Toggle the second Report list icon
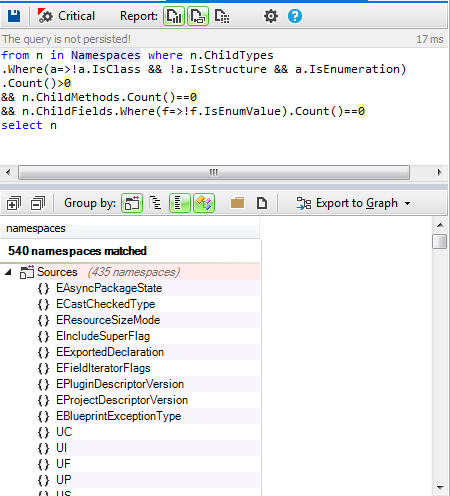 pyautogui.click(x=198, y=16)
